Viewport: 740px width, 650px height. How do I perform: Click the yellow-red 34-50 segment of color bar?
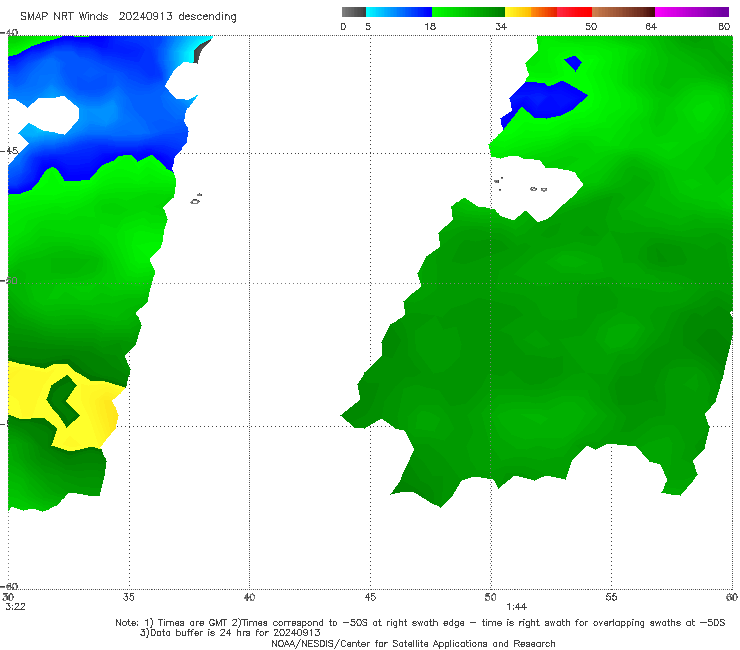[x=548, y=12]
